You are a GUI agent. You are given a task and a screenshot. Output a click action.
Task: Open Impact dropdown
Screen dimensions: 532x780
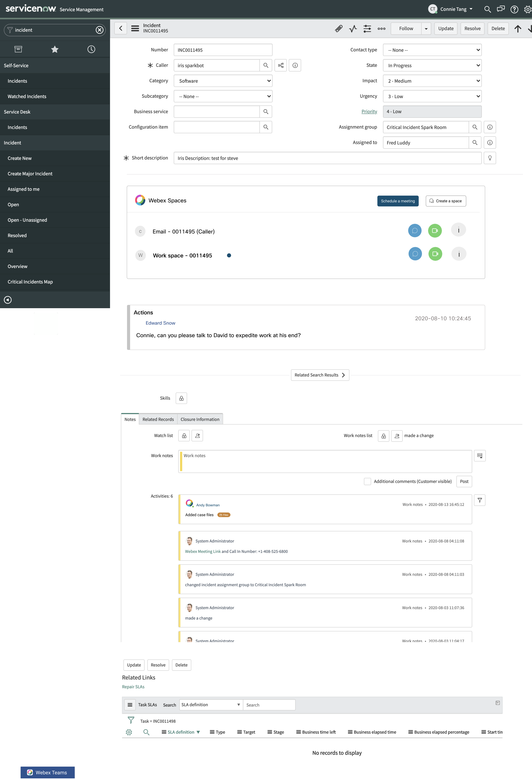click(432, 81)
